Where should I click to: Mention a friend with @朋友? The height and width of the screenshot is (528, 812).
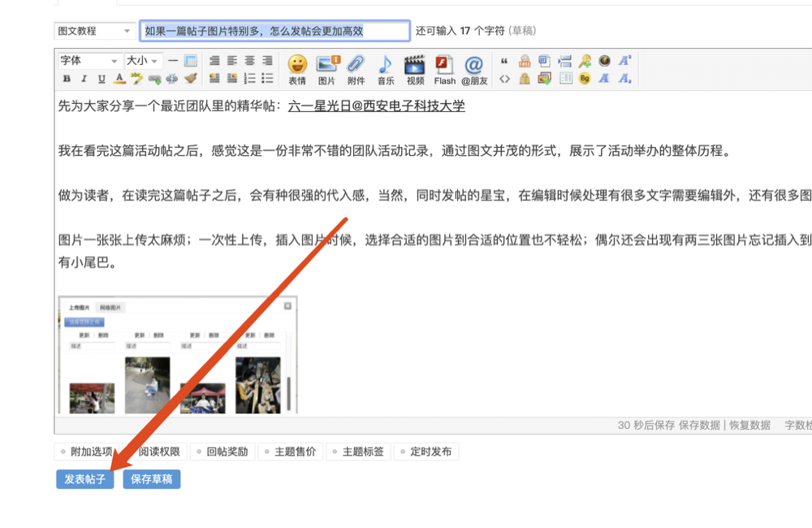coord(474,70)
